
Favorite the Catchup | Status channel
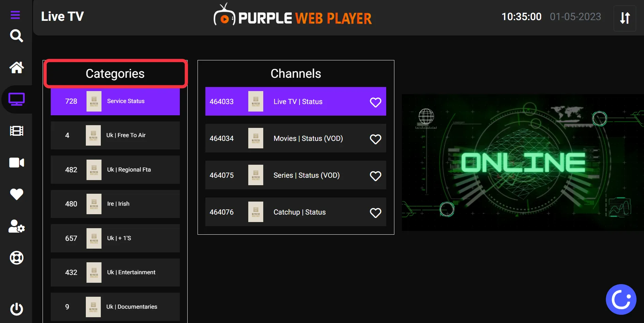(x=375, y=212)
